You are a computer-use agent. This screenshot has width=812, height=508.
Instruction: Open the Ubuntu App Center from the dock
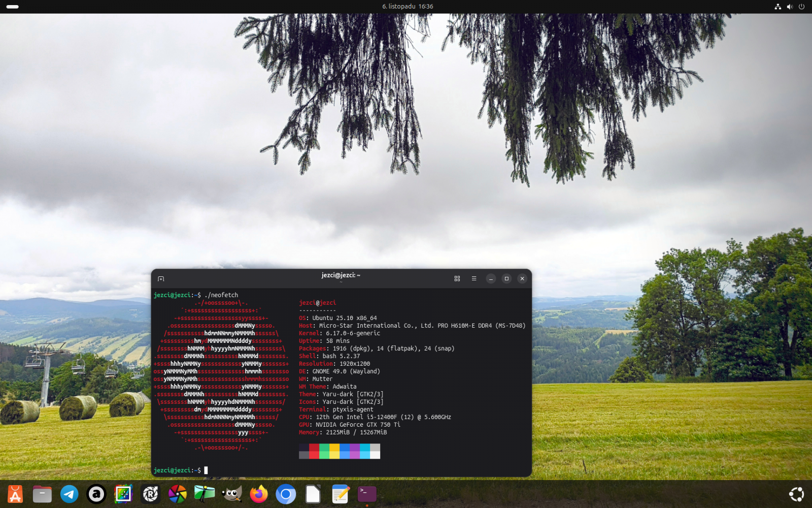coord(15,494)
